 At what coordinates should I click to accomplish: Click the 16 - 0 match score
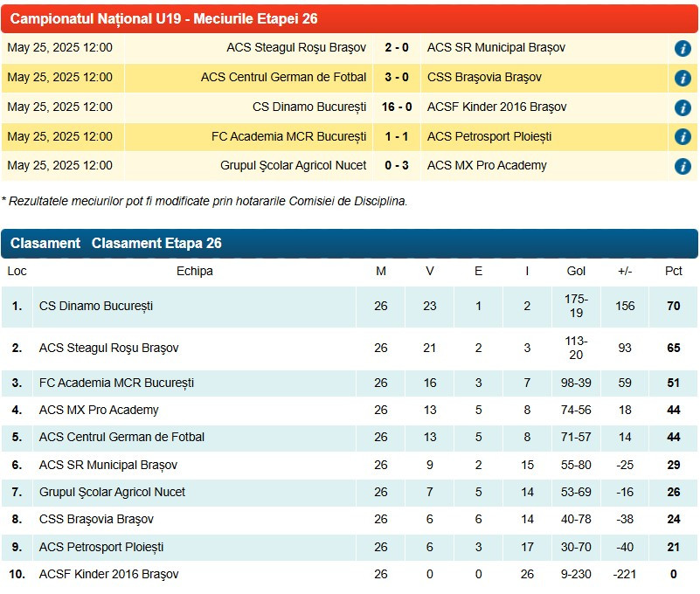tap(397, 107)
